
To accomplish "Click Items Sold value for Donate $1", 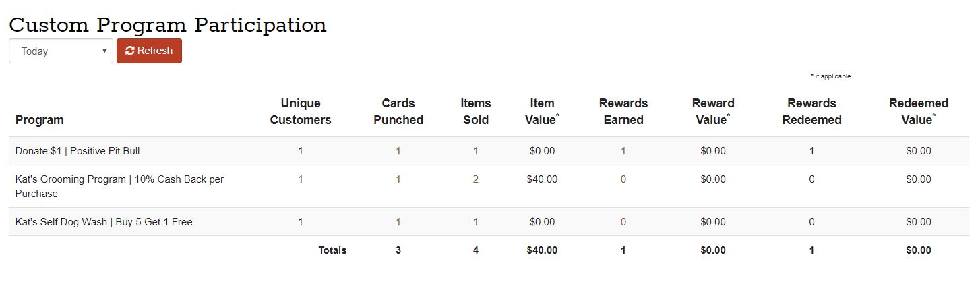I will [x=476, y=151].
